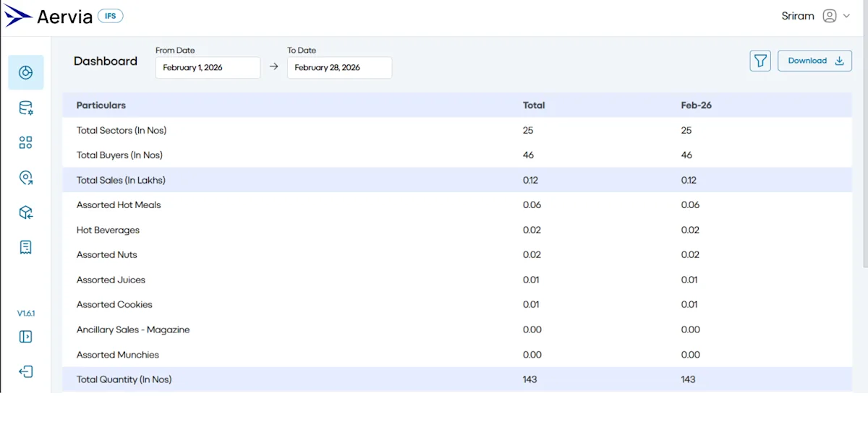Select the Total Sectors (In Nos) row label

pos(122,131)
